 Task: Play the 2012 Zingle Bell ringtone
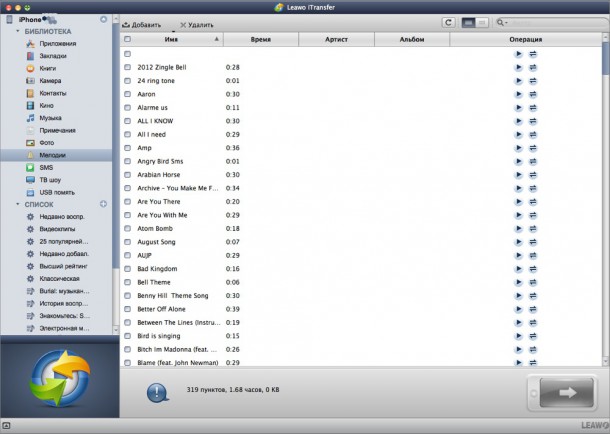[518, 67]
